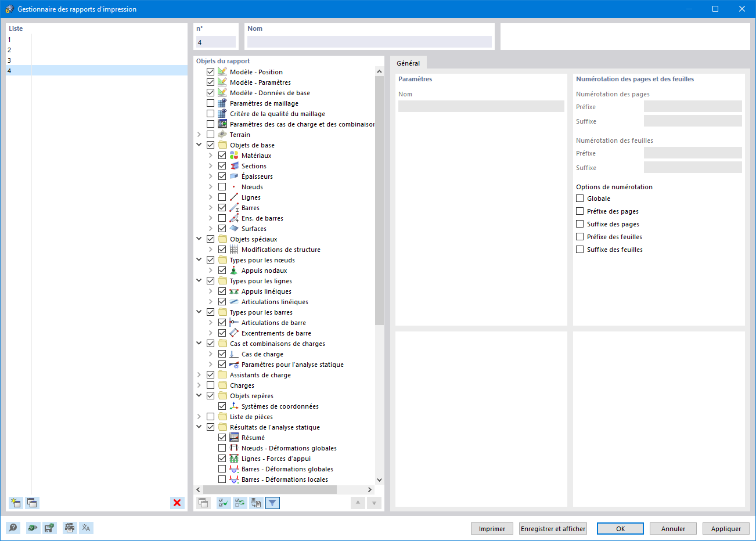The height and width of the screenshot is (541, 756).
Task: Click the save diskette icon in bottom bar
Action: click(x=49, y=528)
